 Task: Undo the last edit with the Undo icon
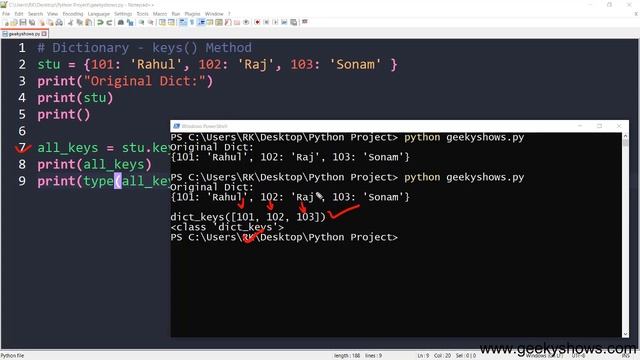coord(100,22)
